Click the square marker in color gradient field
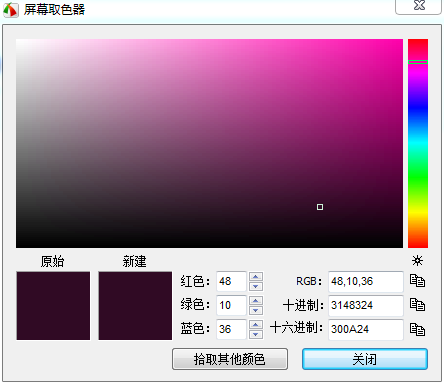Viewport: 444px width, 384px height. [320, 207]
